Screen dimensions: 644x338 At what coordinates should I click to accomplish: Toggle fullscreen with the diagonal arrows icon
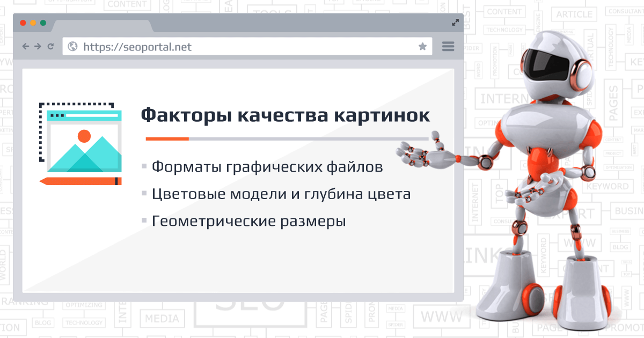coord(456,23)
